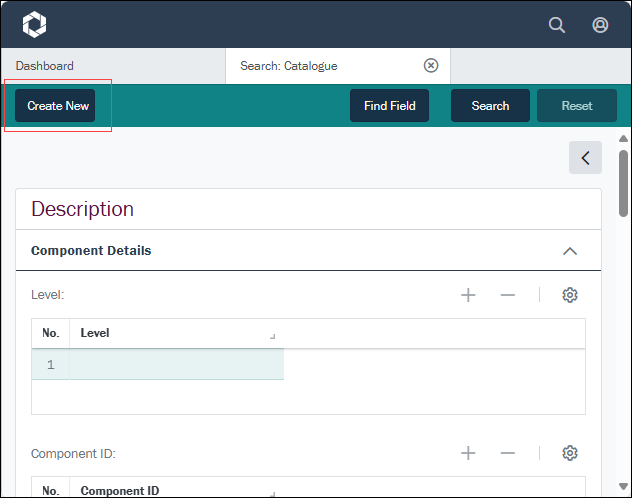
Task: Remove a row from the Component ID table
Action: click(x=508, y=453)
